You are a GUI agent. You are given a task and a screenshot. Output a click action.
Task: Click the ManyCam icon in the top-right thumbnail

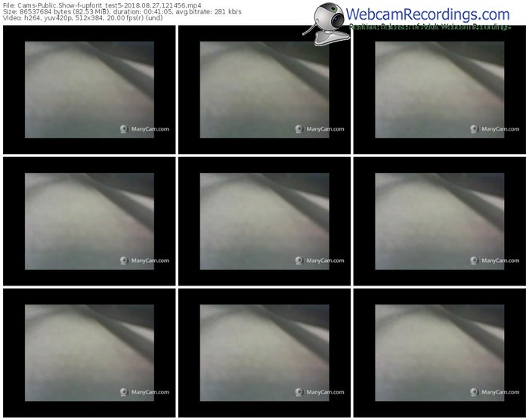(x=474, y=129)
